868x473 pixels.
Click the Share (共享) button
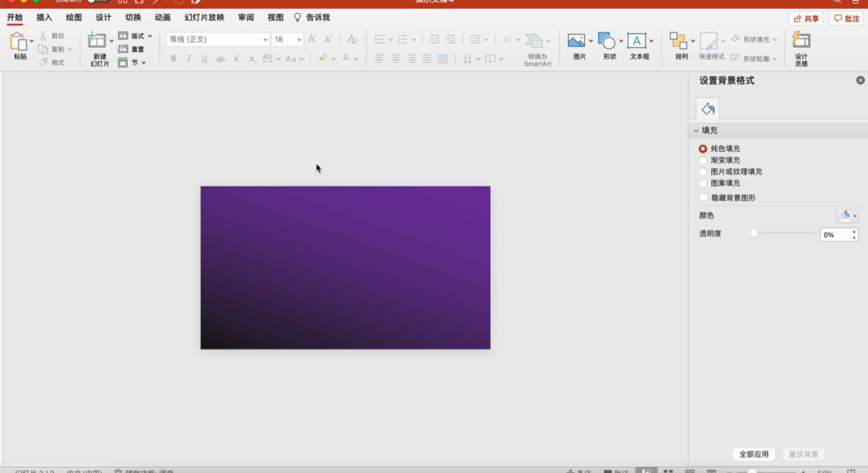[806, 19]
